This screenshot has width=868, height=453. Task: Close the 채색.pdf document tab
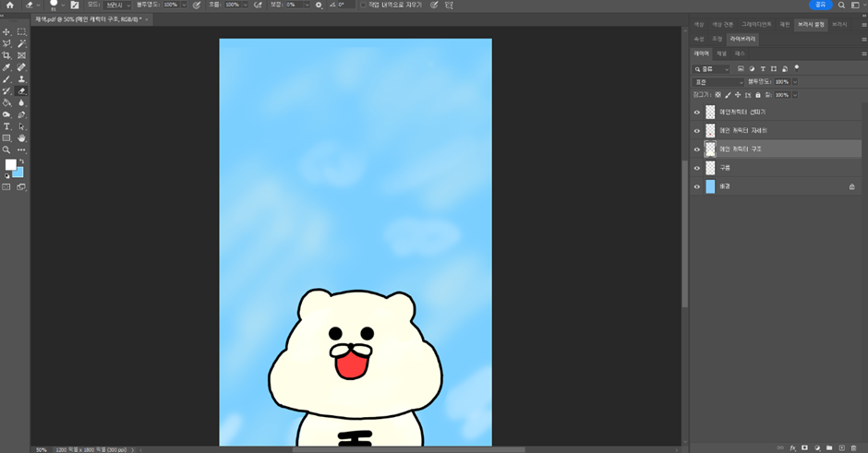[147, 19]
